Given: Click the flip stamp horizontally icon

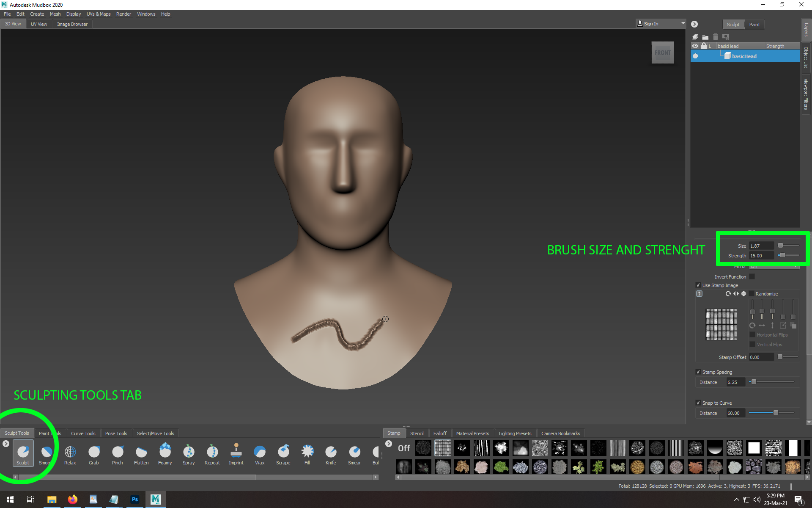Looking at the screenshot, I should [x=736, y=294].
